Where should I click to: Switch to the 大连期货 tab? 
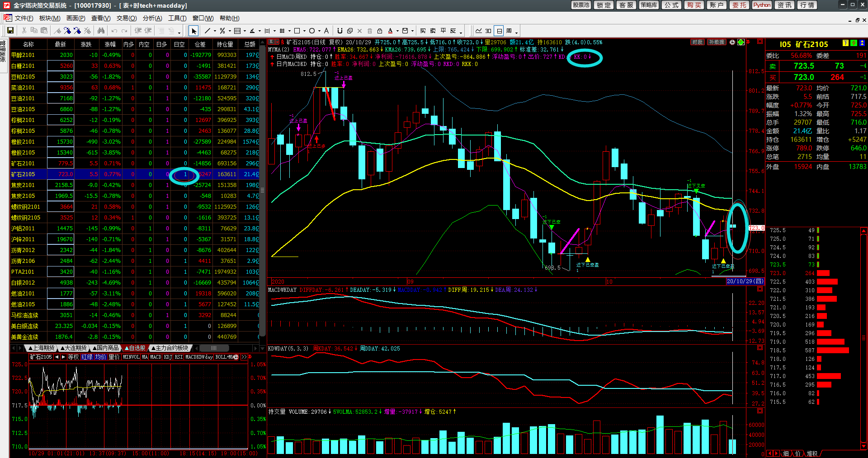click(74, 348)
